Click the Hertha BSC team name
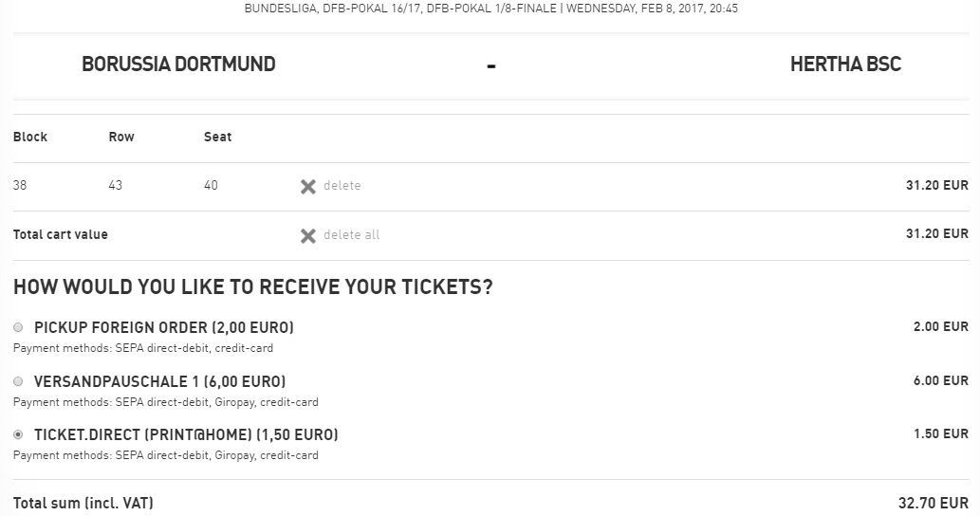The width and height of the screenshot is (980, 516). 845,64
